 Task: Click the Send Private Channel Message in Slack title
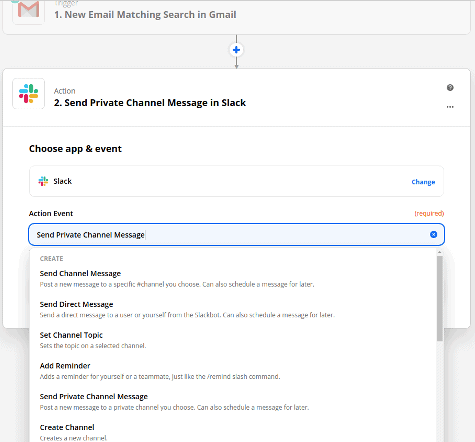[x=150, y=103]
